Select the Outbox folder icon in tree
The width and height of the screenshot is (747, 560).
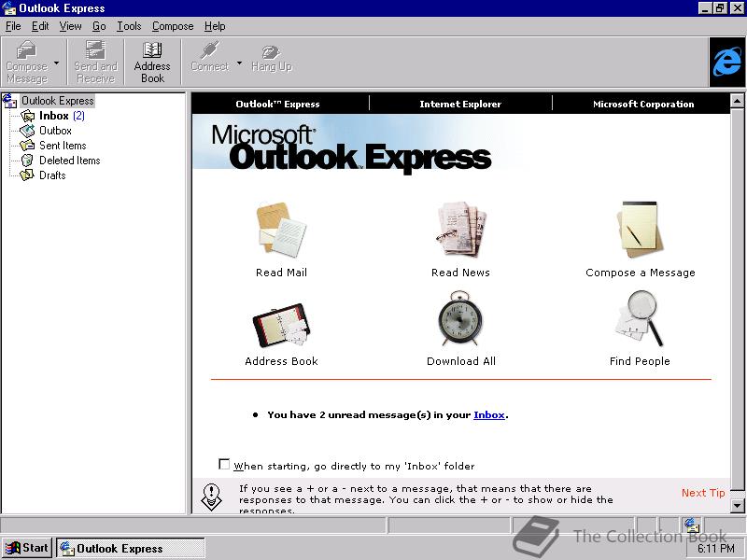tap(27, 131)
